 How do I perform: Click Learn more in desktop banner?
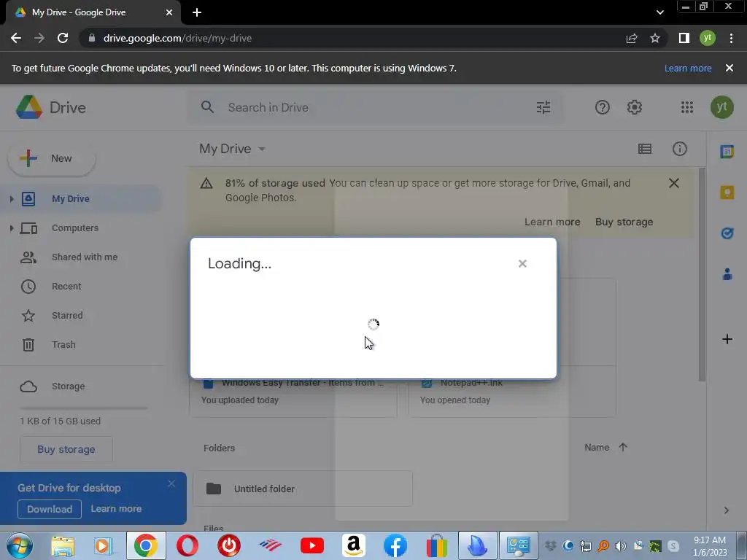(116, 508)
